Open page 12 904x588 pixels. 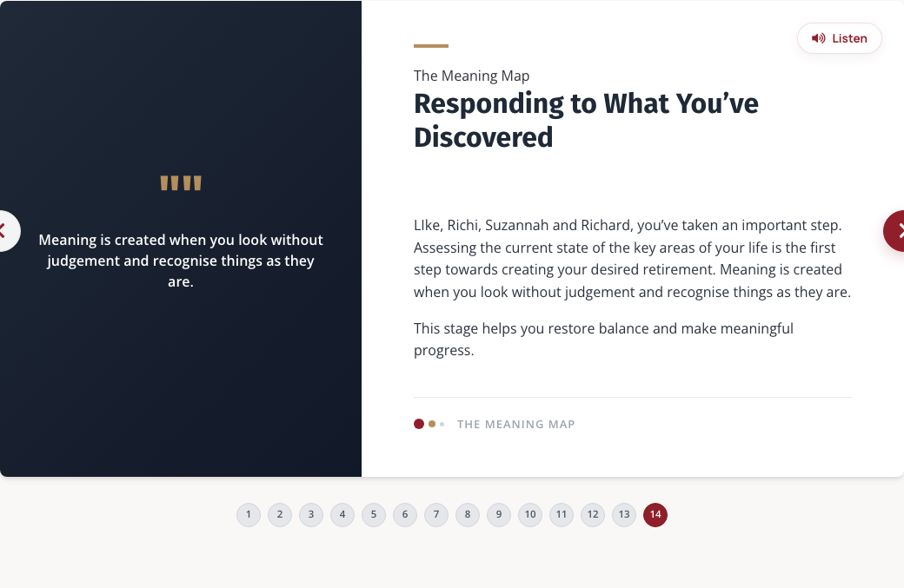tap(593, 514)
